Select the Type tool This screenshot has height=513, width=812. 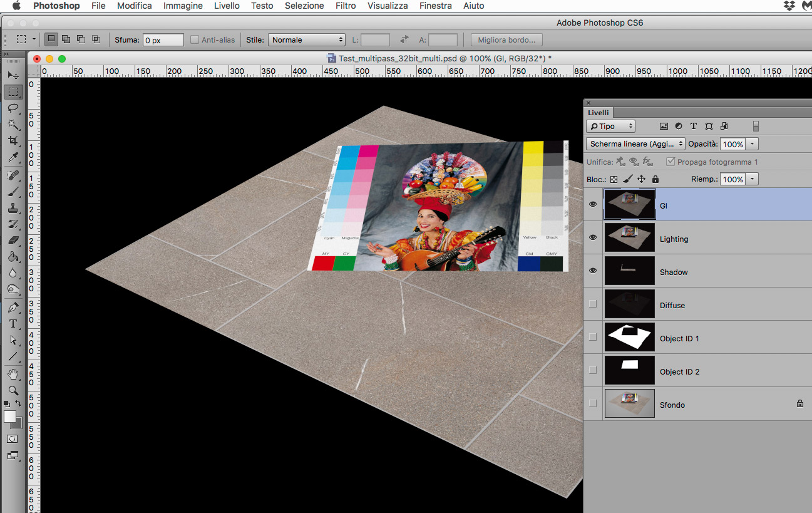(13, 324)
